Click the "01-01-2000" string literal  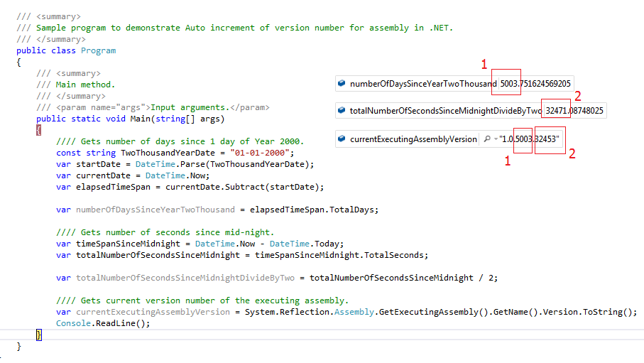260,153
